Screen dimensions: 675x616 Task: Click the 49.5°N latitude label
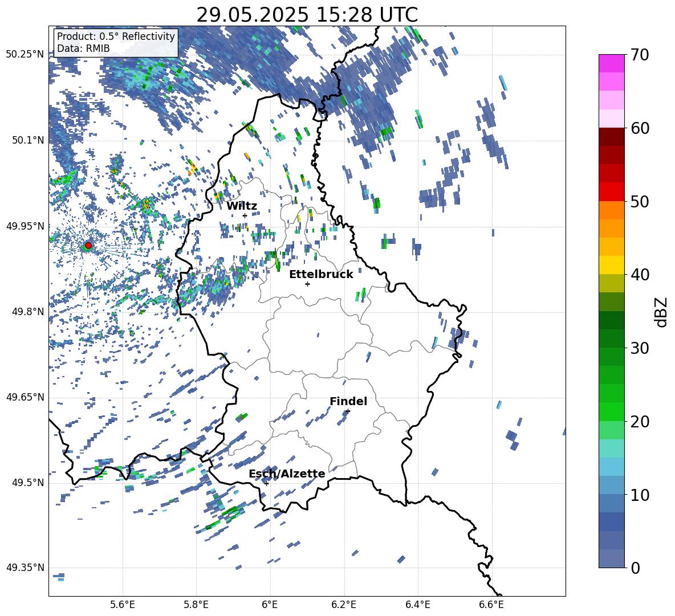pyautogui.click(x=29, y=482)
